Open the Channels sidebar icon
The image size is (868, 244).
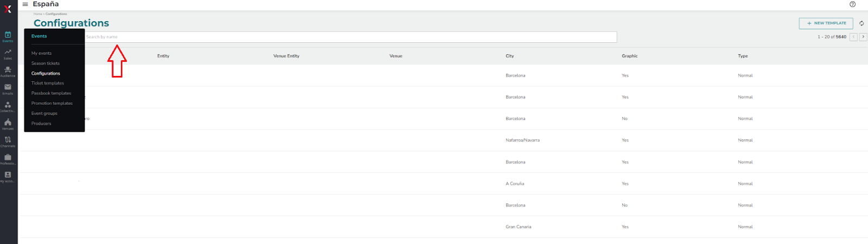tap(8, 142)
